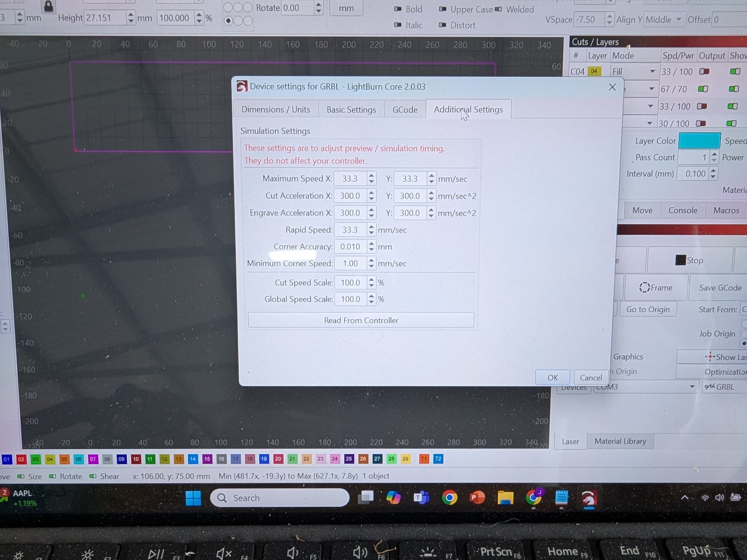This screenshot has width=747, height=560.
Task: Enable the Italic text toggle
Action: click(398, 25)
